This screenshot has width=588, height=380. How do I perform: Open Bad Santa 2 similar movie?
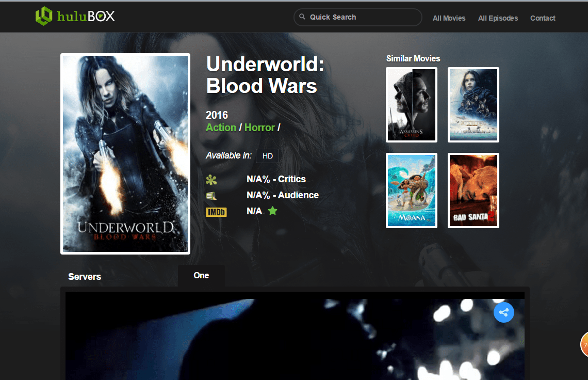point(473,191)
